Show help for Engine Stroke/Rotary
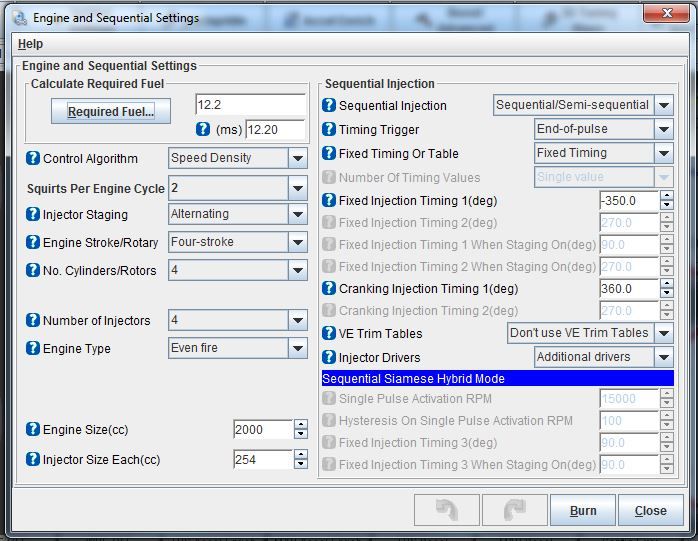This screenshot has height=541, width=698. click(32, 242)
